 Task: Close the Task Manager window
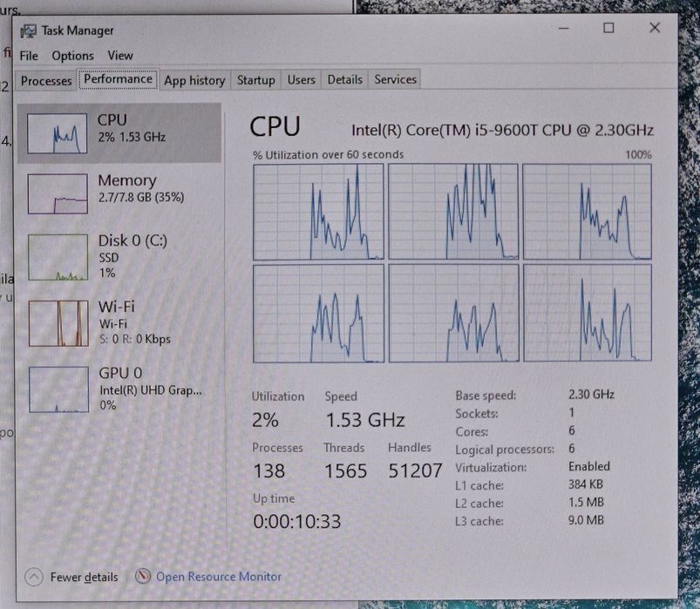click(655, 28)
